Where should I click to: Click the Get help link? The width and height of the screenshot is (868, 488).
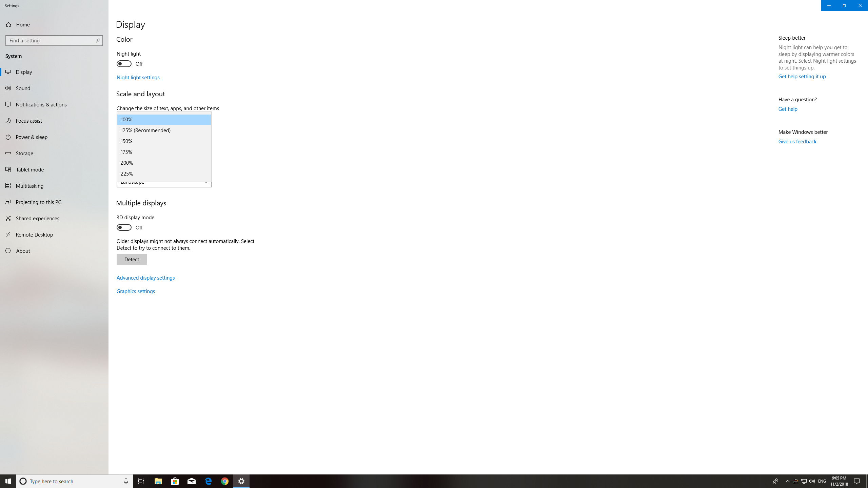pyautogui.click(x=788, y=109)
